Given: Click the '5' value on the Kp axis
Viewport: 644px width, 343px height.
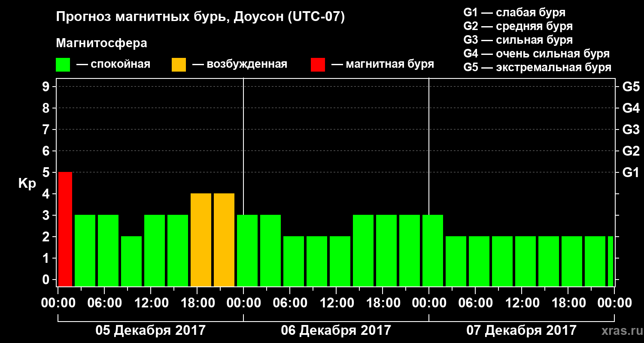Looking at the screenshot, I should [47, 172].
